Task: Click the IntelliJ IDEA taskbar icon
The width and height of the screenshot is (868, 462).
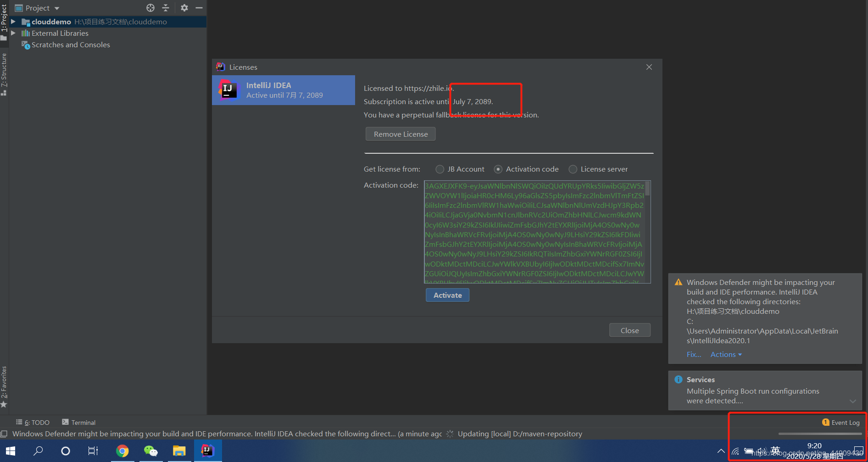Action: click(208, 451)
